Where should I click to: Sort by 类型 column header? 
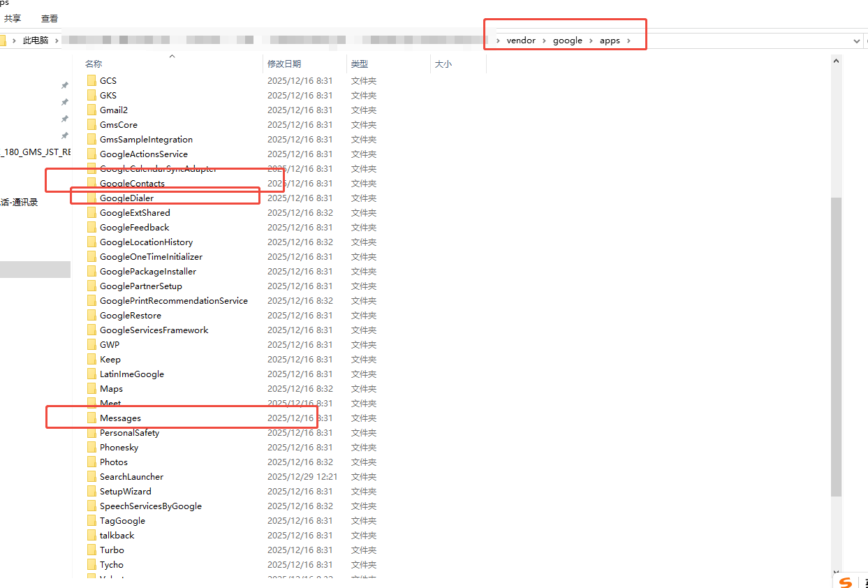click(360, 64)
